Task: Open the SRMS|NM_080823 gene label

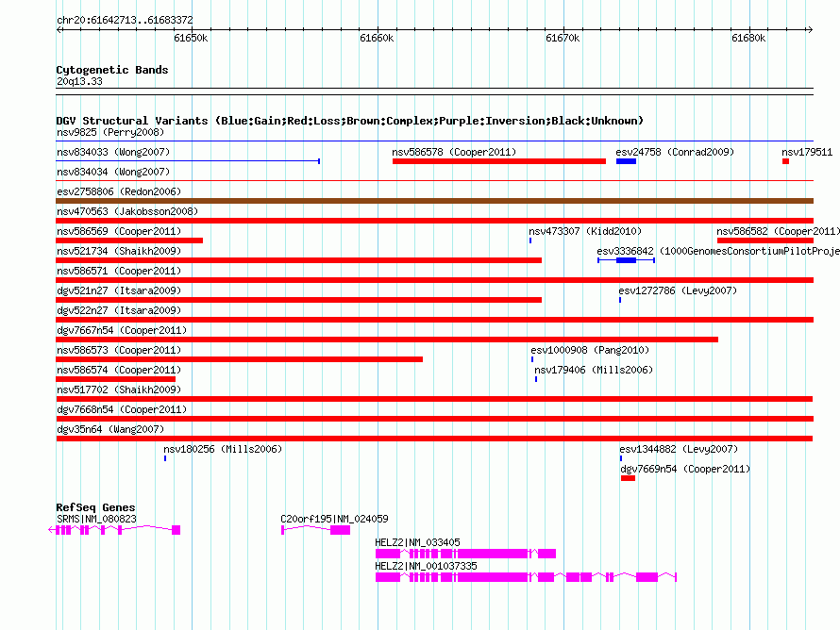Action: (96, 519)
